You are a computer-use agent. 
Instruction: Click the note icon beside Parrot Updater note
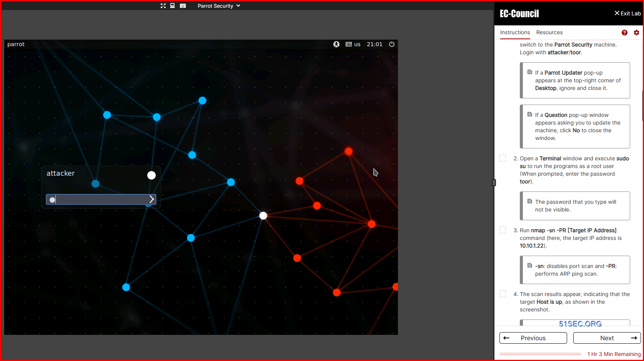[x=529, y=72]
